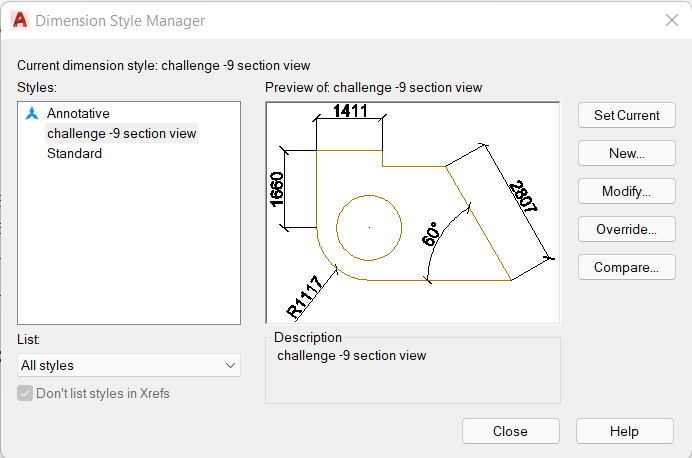Open Modify... dimension style dialog

[627, 191]
